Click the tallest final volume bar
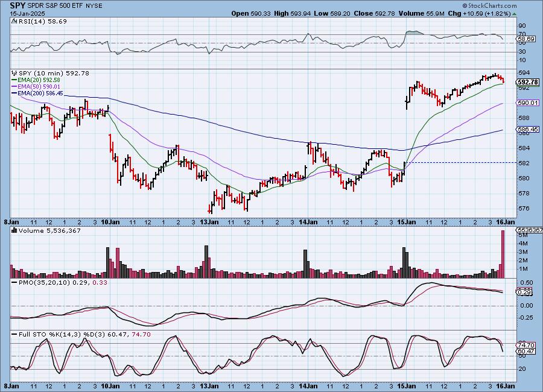543x392 pixels. [503, 254]
